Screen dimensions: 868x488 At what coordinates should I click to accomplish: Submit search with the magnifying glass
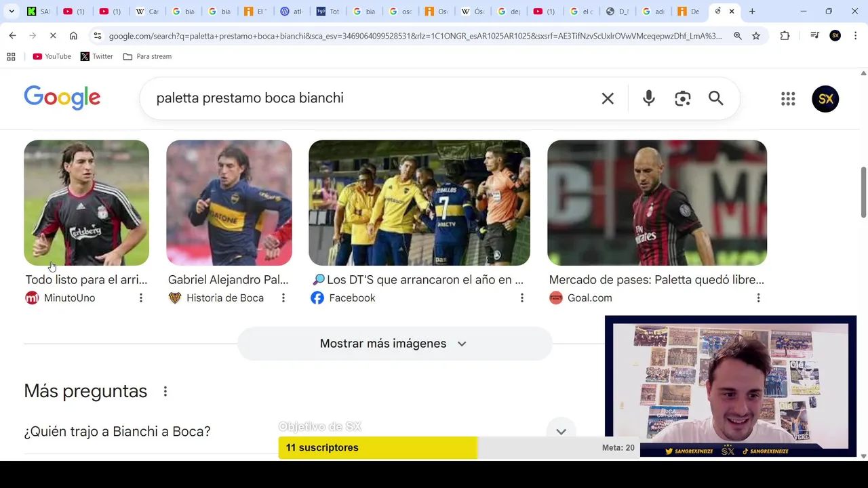pos(716,98)
